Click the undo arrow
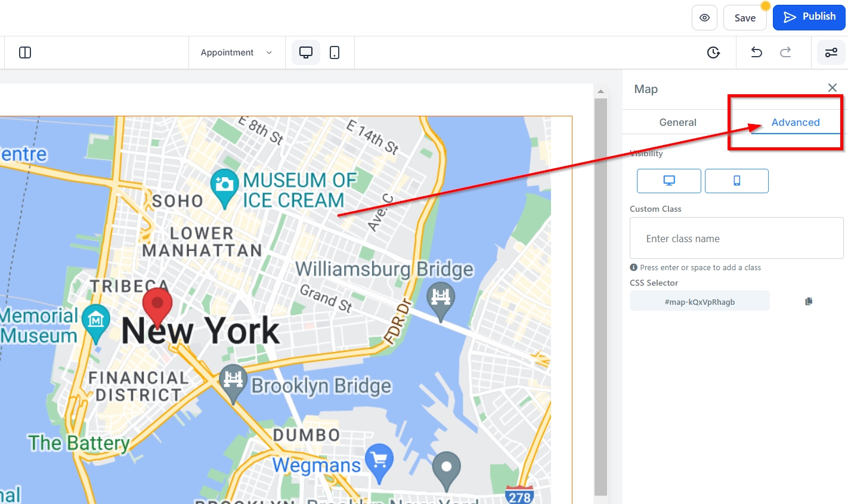The width and height of the screenshot is (848, 504). (756, 52)
